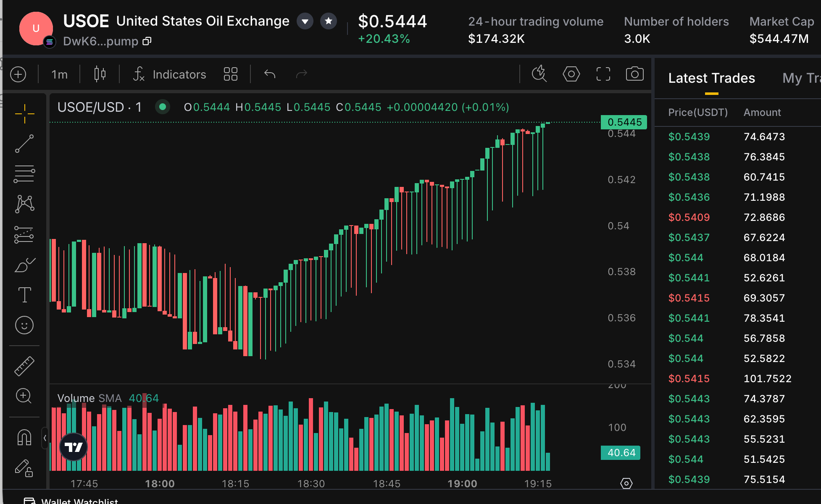The image size is (821, 504).
Task: Add a symbol to compare with plus icon
Action: pyautogui.click(x=18, y=75)
